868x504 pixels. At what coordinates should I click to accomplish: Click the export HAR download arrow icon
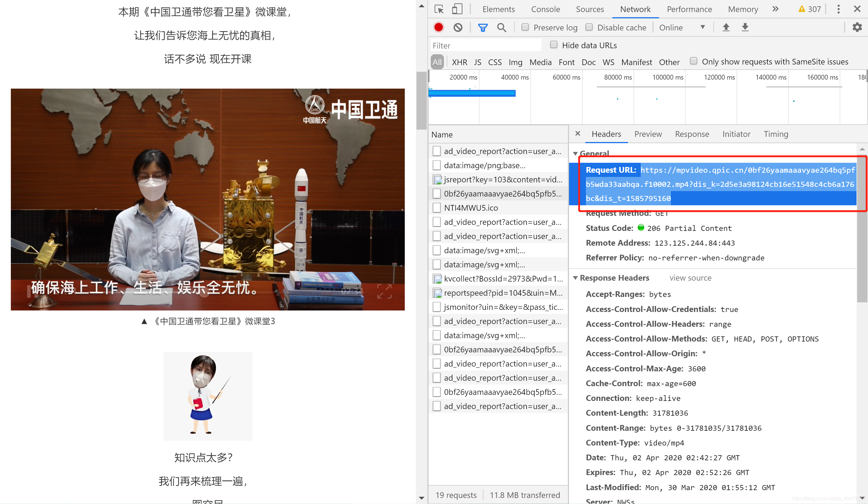pyautogui.click(x=745, y=27)
